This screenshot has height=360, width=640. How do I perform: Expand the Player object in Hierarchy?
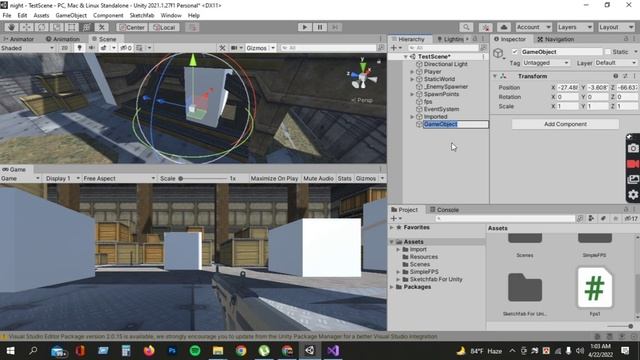(x=412, y=72)
